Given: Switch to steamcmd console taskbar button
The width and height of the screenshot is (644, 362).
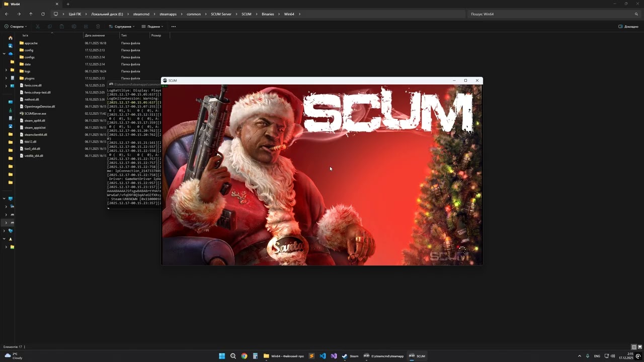Looking at the screenshot, I should 384,356.
